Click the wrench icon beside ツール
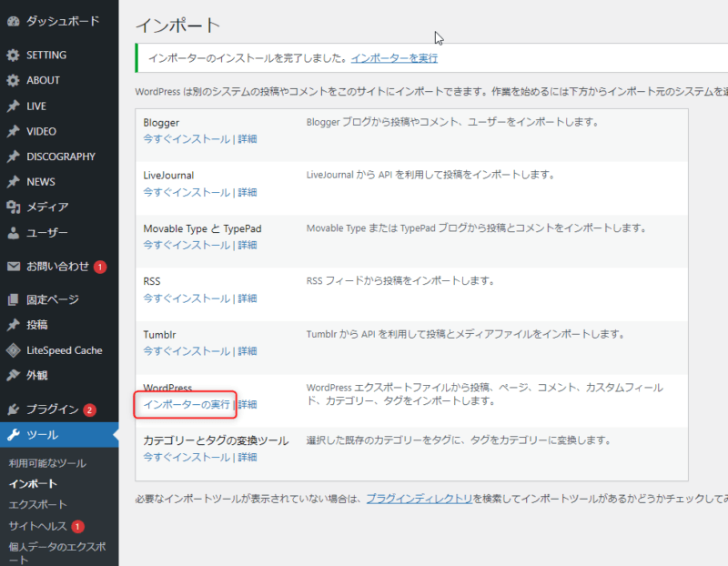Image resolution: width=728 pixels, height=566 pixels. (13, 435)
